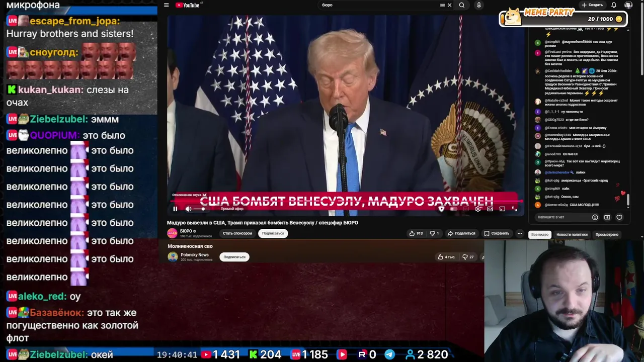Screen dimensions: 644x362
Task: Open the БЮРО channel avatar
Action: click(172, 233)
